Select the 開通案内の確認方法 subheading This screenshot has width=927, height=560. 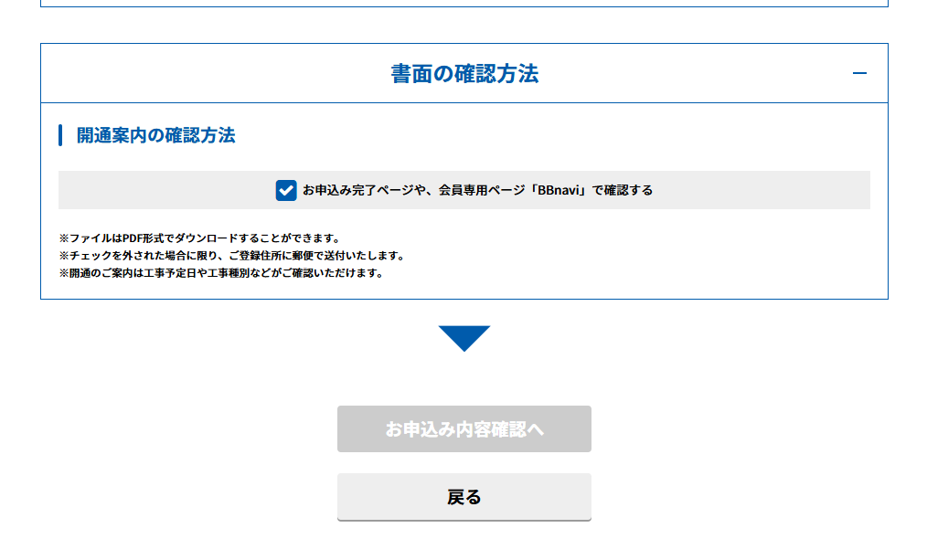click(155, 135)
